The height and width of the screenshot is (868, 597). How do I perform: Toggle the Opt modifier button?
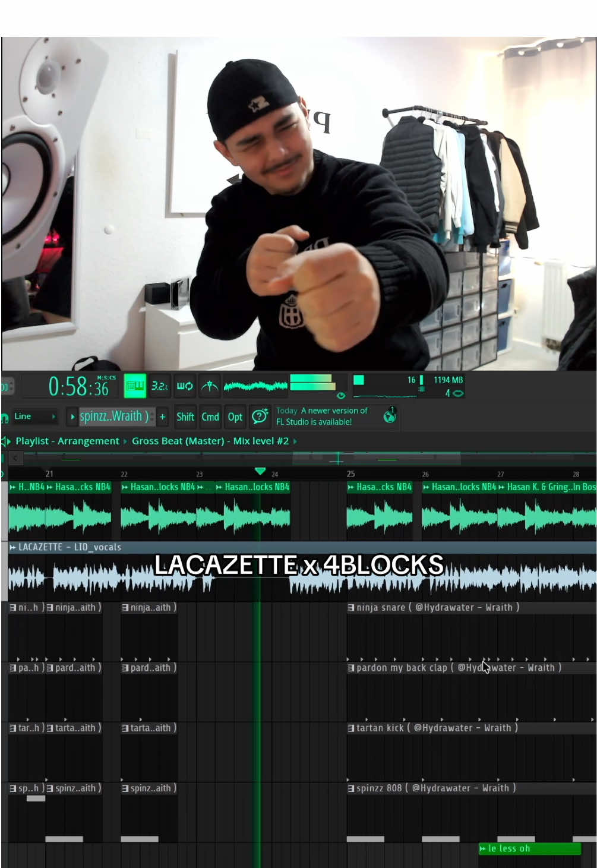(235, 417)
